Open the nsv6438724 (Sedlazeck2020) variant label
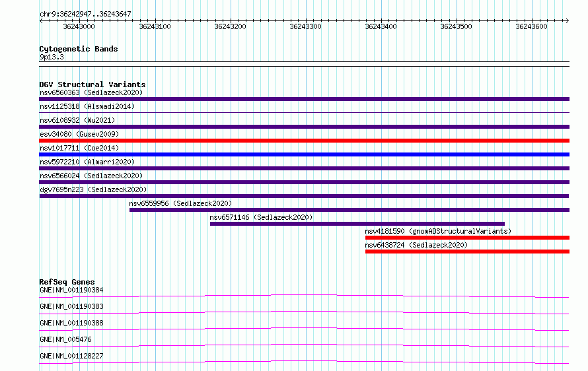588x371 pixels. click(416, 245)
